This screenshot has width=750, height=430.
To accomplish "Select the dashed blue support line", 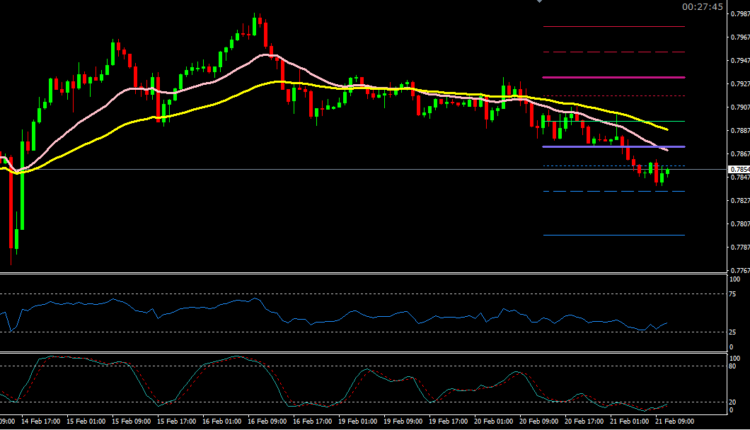I will click(x=612, y=191).
